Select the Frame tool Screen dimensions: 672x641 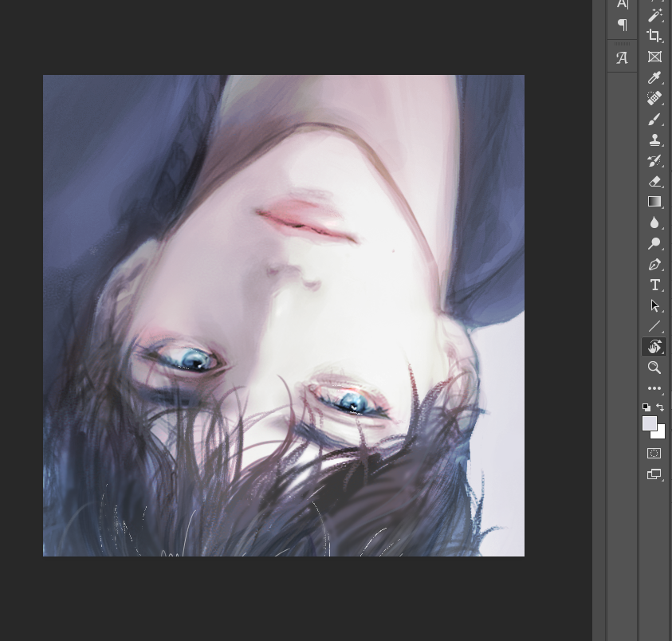pyautogui.click(x=654, y=57)
